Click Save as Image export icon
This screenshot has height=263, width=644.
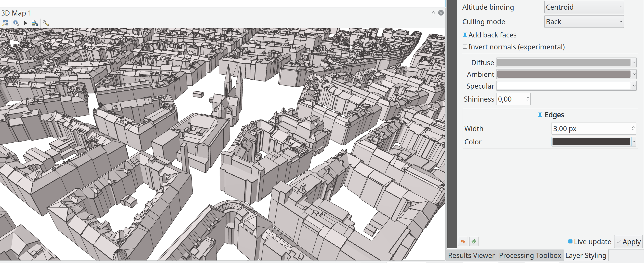point(35,23)
